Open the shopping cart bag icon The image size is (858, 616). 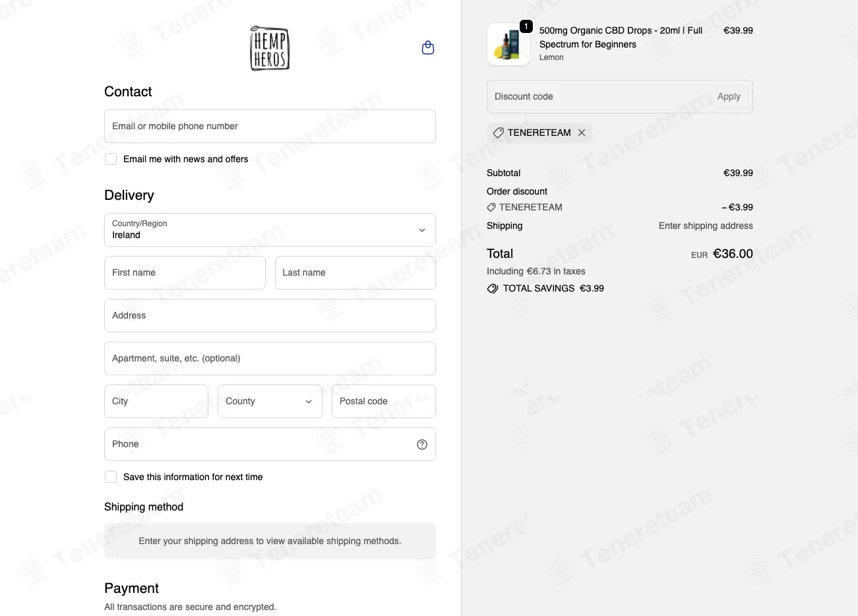click(428, 47)
